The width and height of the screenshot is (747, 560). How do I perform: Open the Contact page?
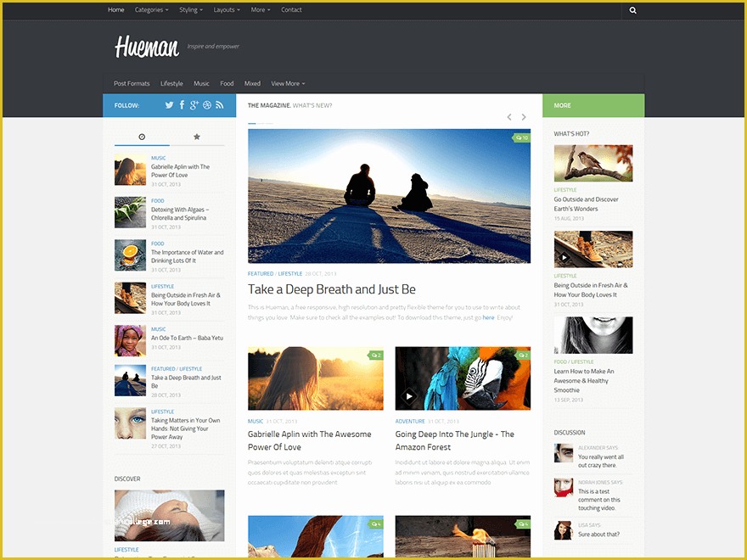click(x=291, y=10)
